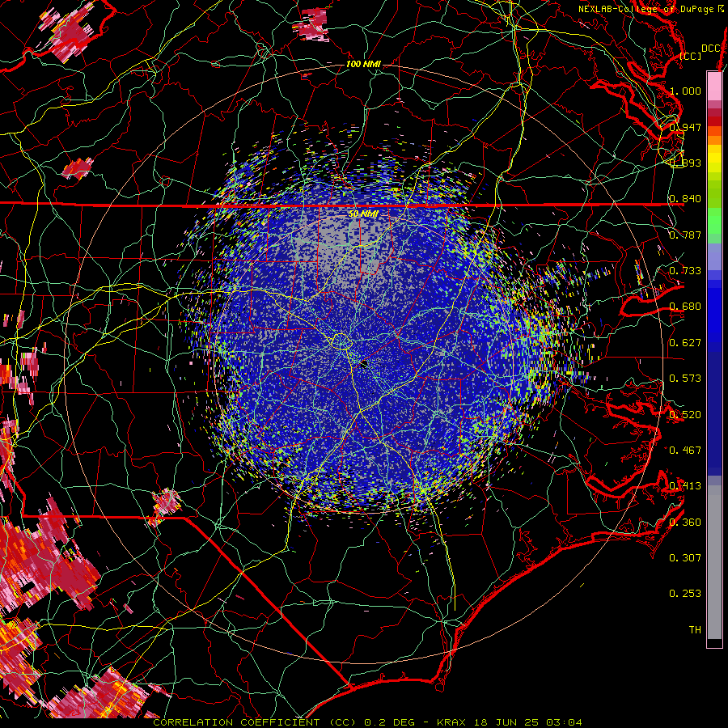Screen dimensions: 728x728
Task: Click the 0.253 scale value
Action: [x=685, y=594]
